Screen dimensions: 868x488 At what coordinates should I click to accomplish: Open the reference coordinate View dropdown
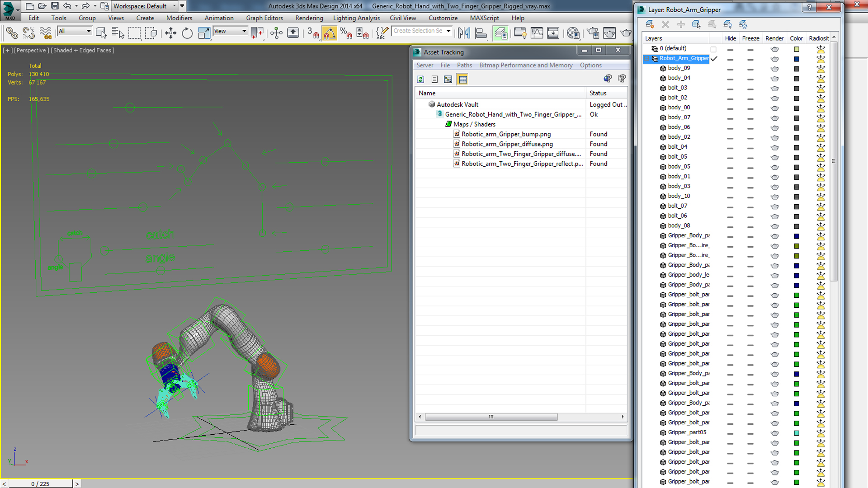[x=231, y=31]
